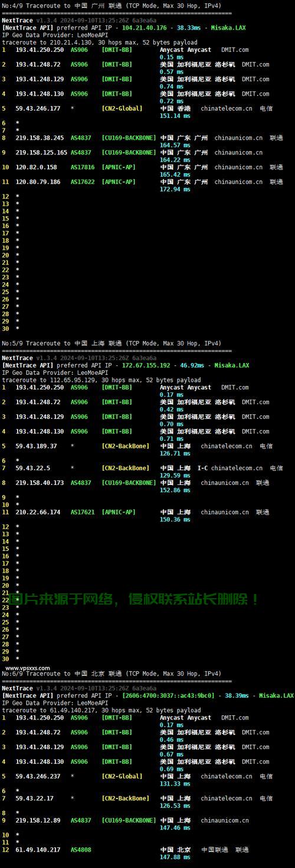
Task: Click the 中国联通 text on hop 12
Action: coord(214,850)
